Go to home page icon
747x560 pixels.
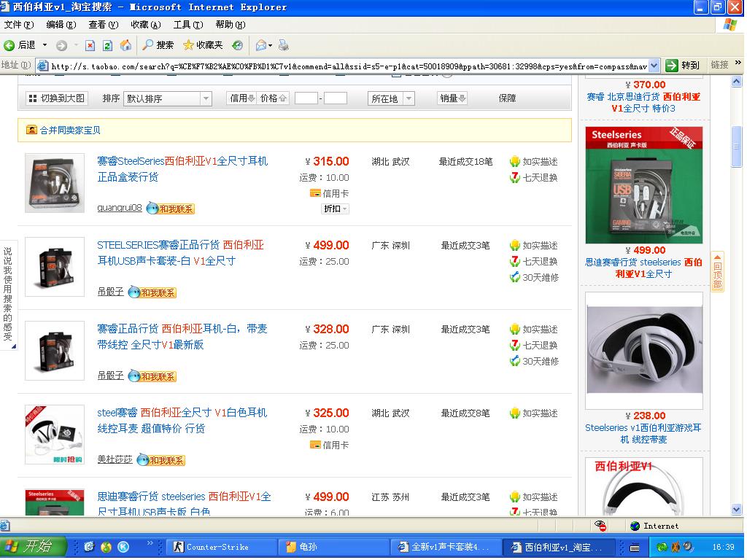(125, 45)
